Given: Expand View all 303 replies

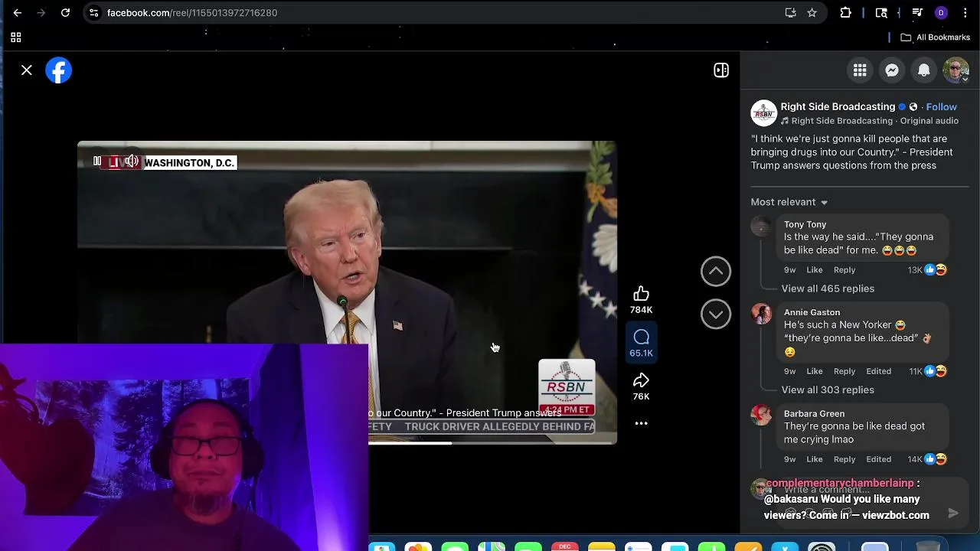Looking at the screenshot, I should tap(828, 390).
